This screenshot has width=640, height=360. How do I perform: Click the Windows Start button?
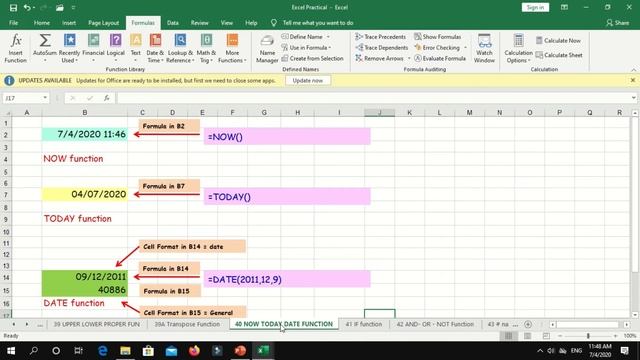coord(11,351)
